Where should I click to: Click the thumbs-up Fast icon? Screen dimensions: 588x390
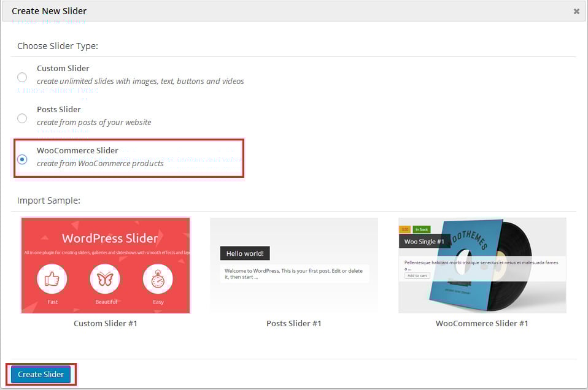click(x=52, y=280)
